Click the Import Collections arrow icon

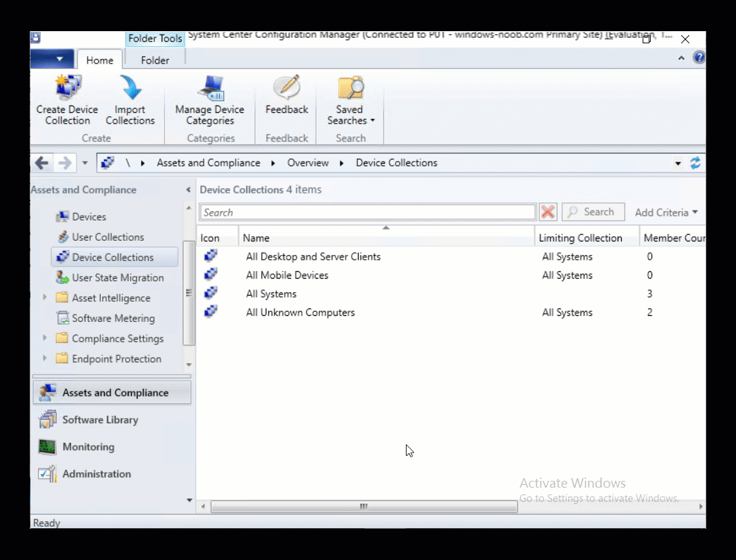(x=130, y=87)
